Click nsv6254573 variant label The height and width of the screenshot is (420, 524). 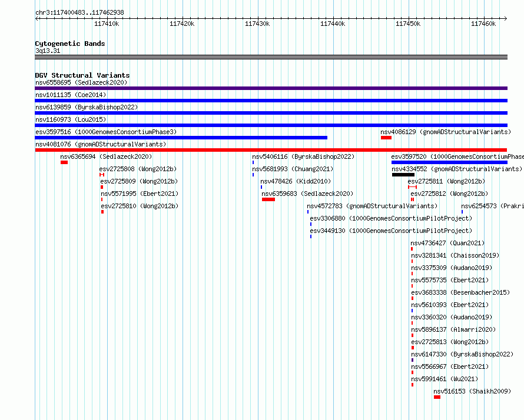492,206
